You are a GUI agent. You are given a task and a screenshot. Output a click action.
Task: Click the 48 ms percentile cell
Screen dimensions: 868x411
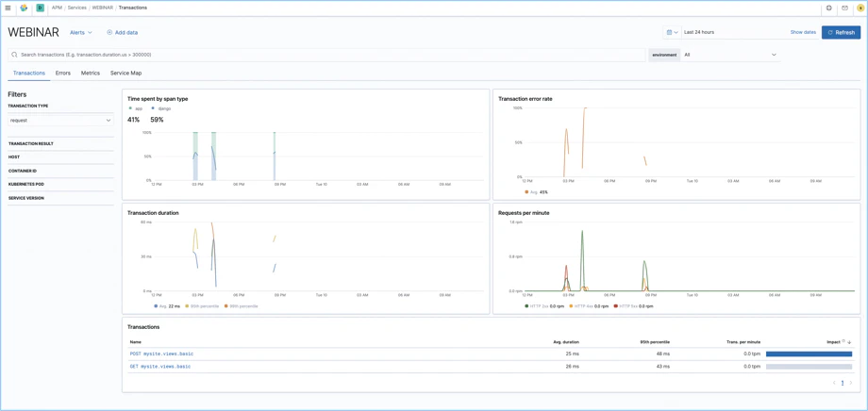663,353
